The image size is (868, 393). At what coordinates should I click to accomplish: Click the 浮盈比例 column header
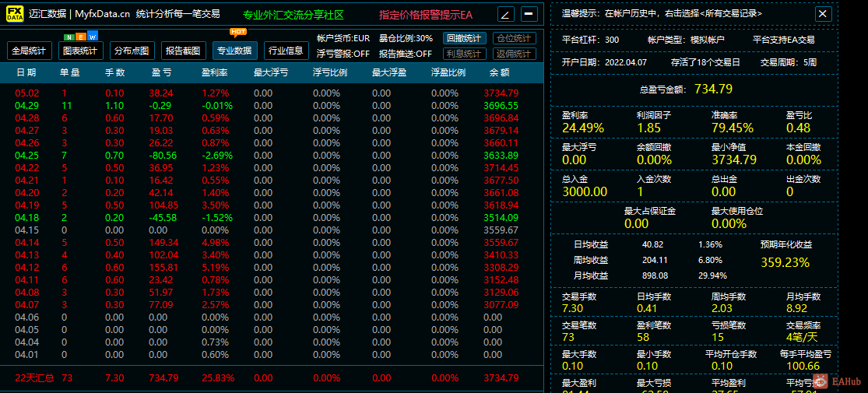click(x=448, y=72)
